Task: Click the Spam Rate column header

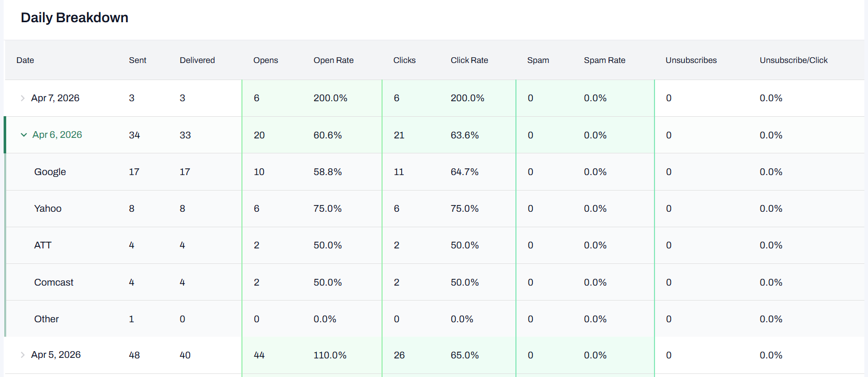Action: [604, 60]
